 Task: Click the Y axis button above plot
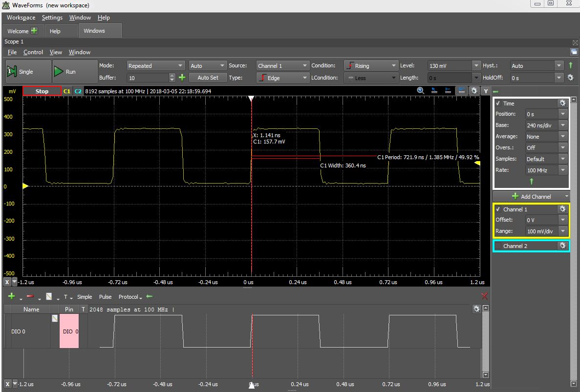click(486, 91)
